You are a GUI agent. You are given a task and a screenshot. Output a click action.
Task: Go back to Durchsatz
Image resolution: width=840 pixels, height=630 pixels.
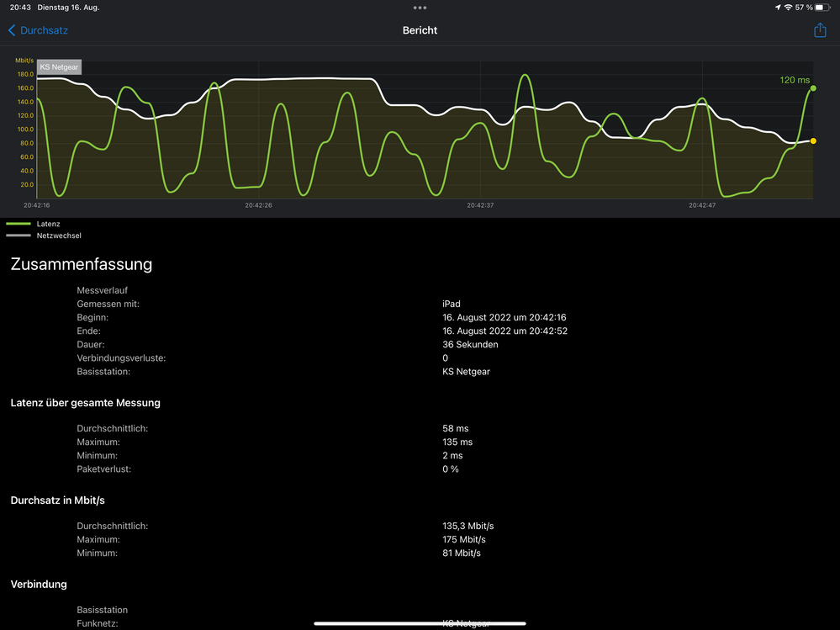click(38, 30)
